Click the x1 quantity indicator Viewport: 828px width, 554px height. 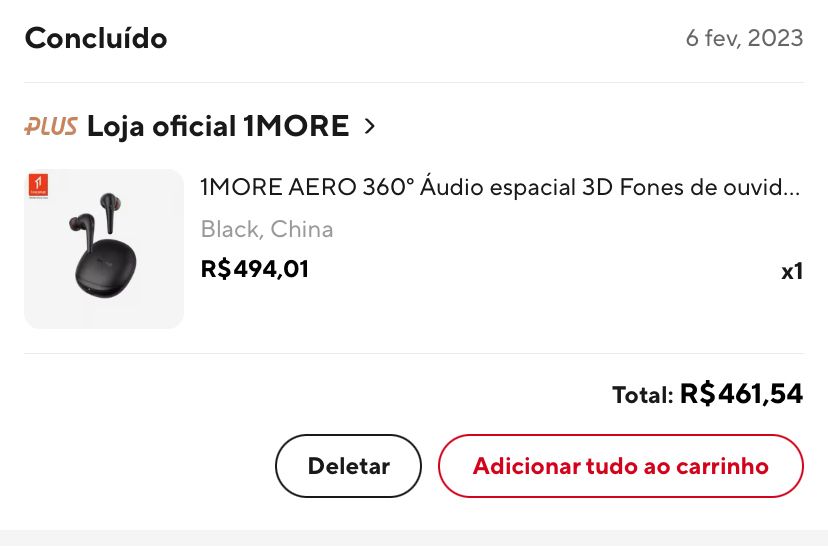pyautogui.click(x=792, y=271)
